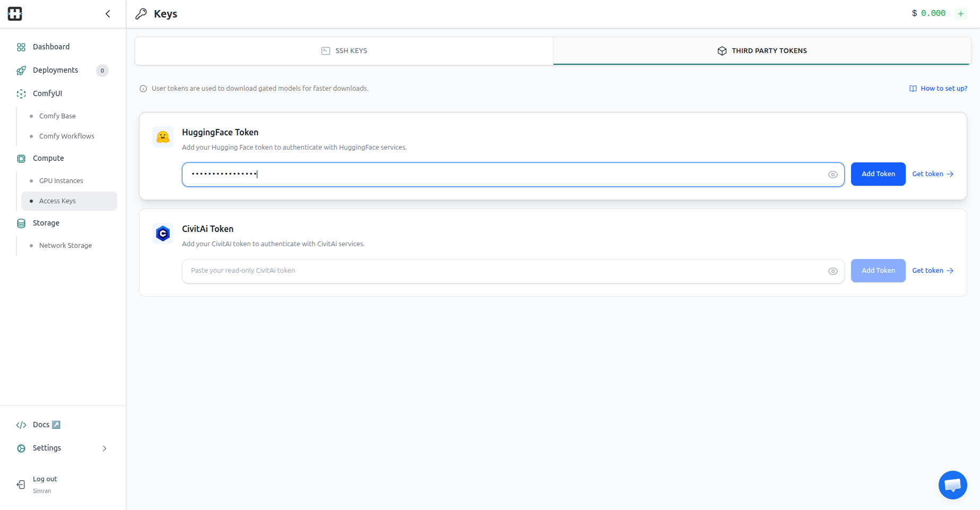Add credits with the green plus icon

click(x=961, y=14)
